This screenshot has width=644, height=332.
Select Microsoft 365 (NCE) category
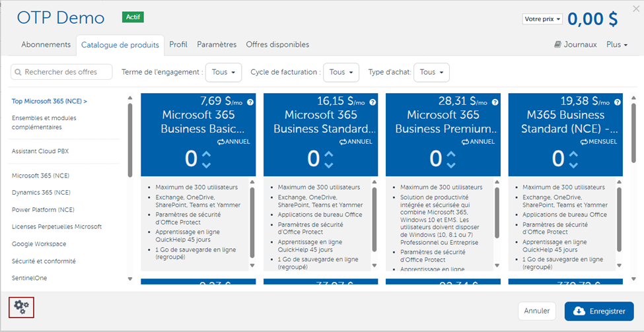(40, 176)
